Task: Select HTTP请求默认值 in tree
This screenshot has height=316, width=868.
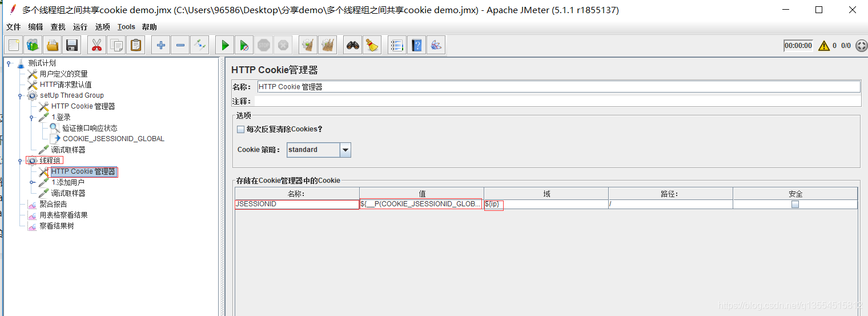Action: click(66, 85)
